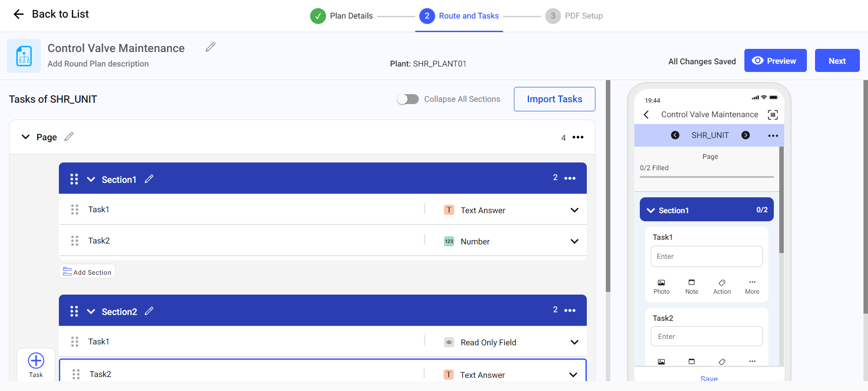Collapse the Page using its chevron

pyautogui.click(x=26, y=137)
